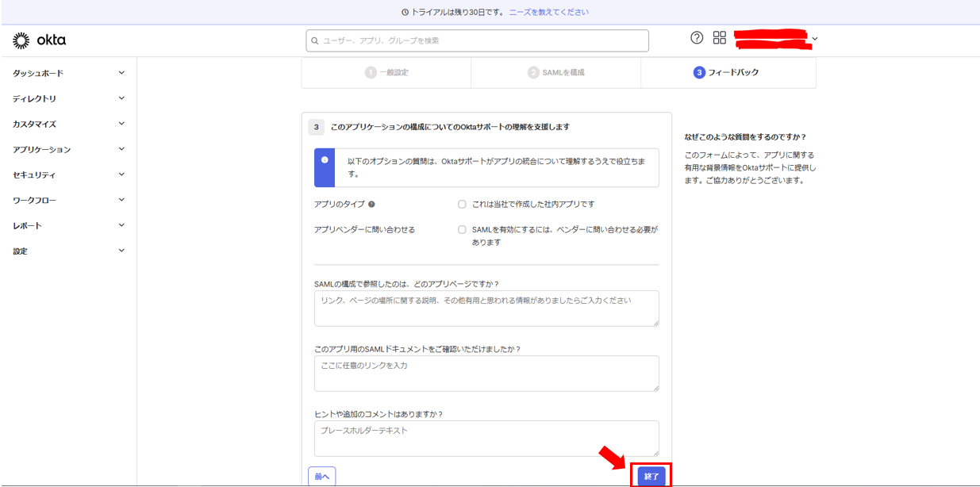Expand ワークフロー menu
The height and width of the screenshot is (487, 980).
pos(68,200)
